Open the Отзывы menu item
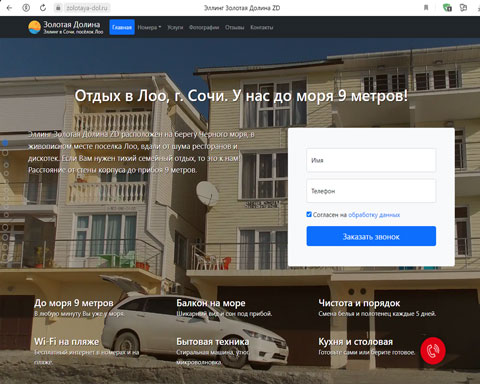The height and width of the screenshot is (384, 480). coord(235,27)
